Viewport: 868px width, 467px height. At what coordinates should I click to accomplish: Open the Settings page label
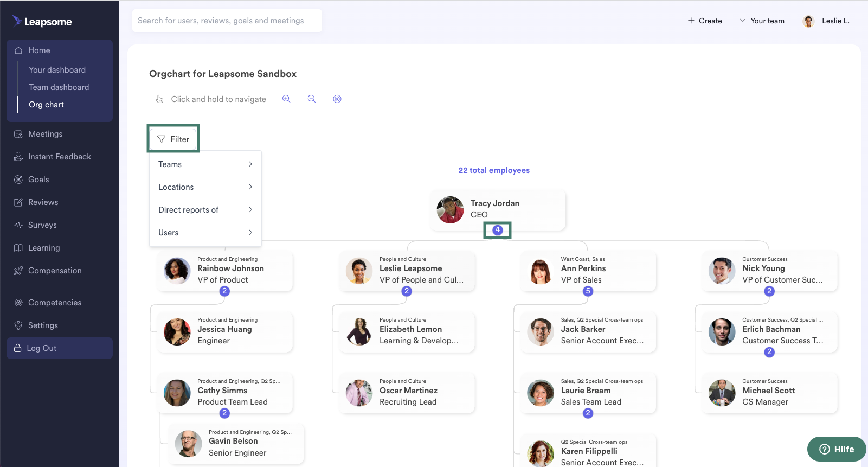[43, 325]
